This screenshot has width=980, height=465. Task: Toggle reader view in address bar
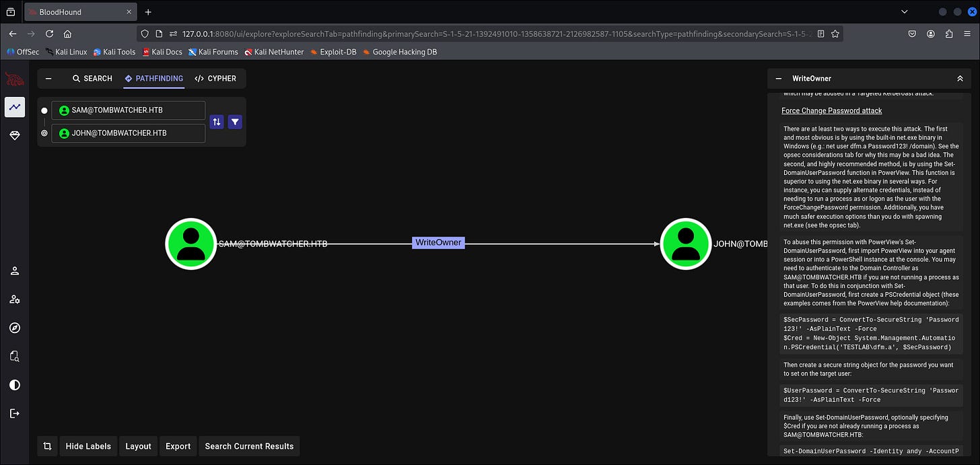(x=821, y=34)
